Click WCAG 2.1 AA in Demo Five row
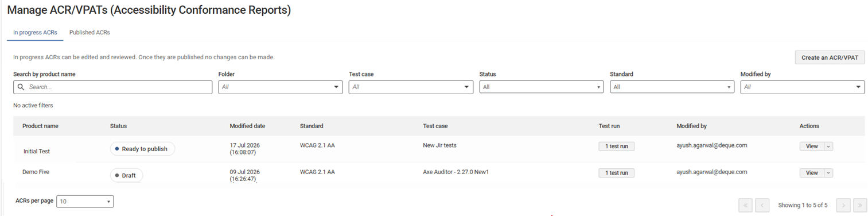Image resolution: width=868 pixels, height=216 pixels. (317, 172)
